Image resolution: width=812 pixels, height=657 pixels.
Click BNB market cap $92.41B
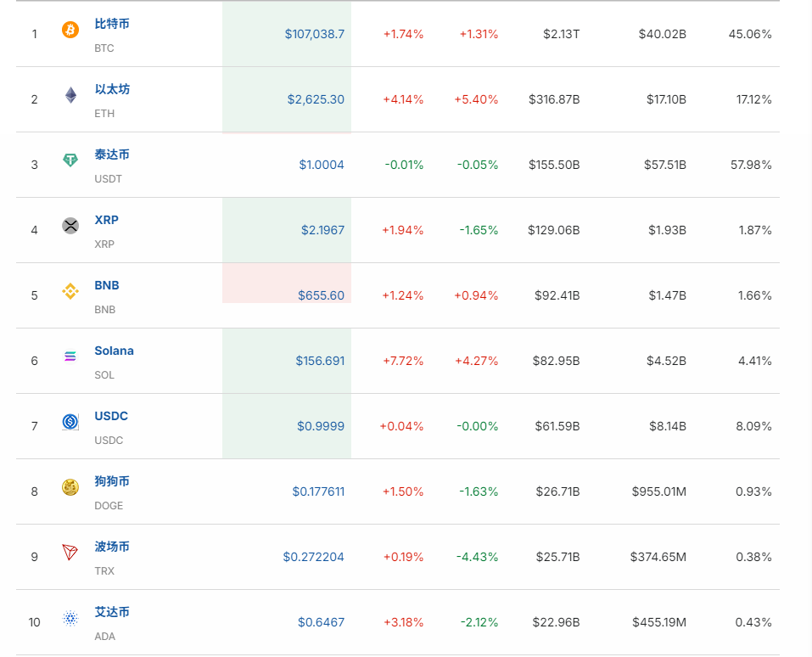pos(557,295)
